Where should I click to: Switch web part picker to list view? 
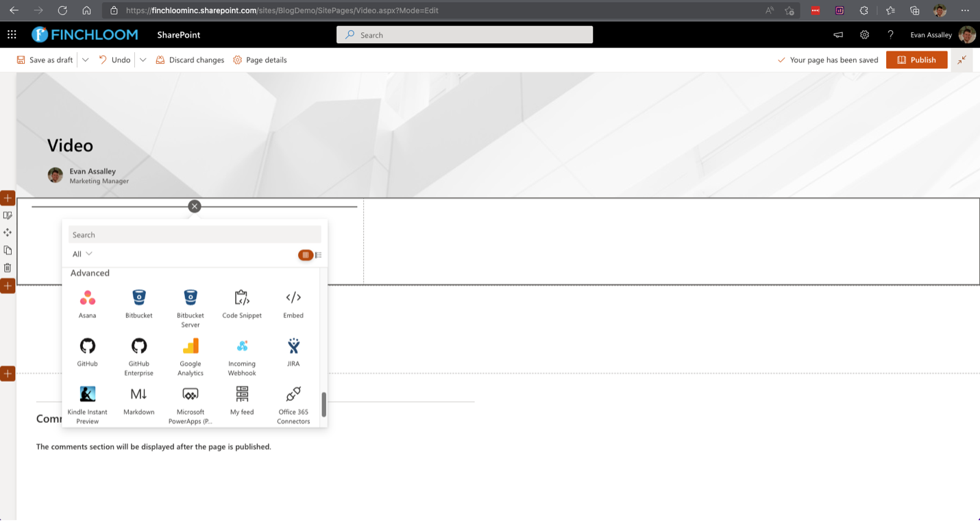(319, 255)
